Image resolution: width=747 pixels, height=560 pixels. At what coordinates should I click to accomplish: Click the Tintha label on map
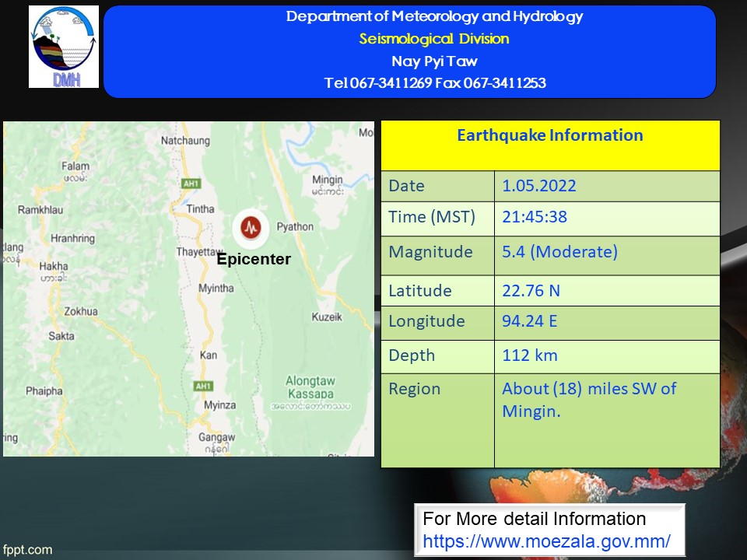point(200,209)
